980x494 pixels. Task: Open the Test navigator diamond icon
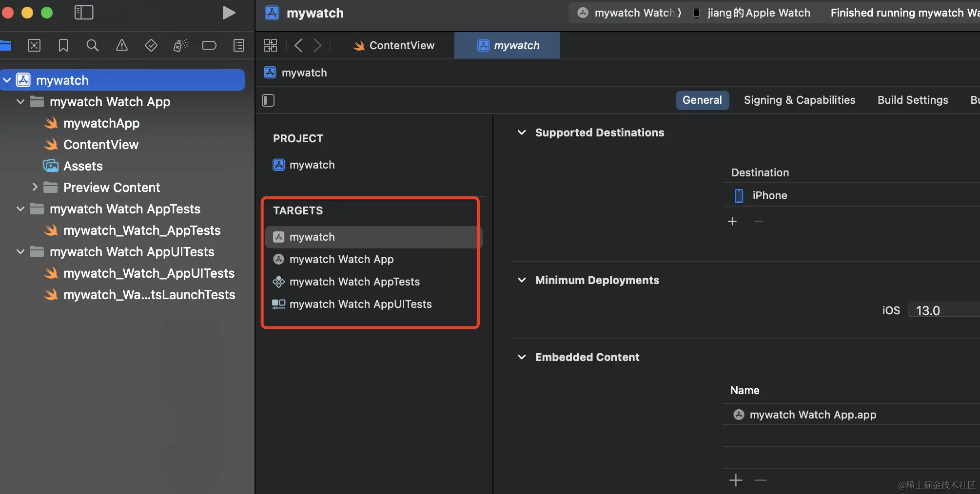(x=151, y=46)
